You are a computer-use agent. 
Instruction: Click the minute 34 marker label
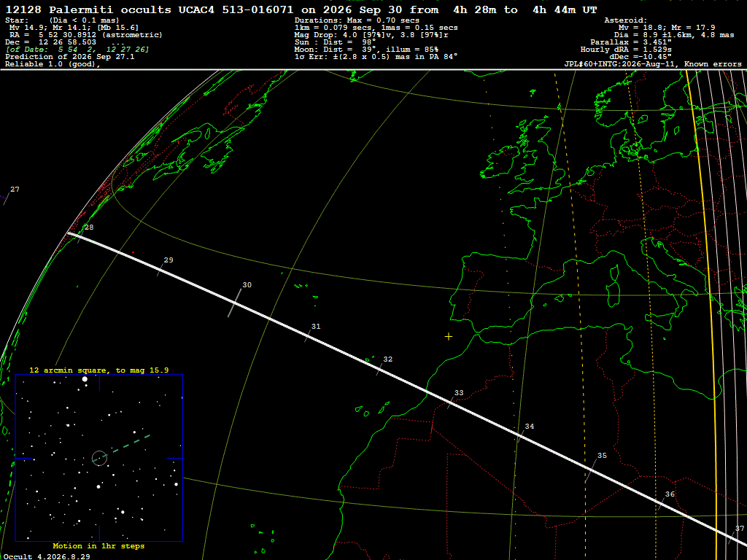tap(530, 426)
